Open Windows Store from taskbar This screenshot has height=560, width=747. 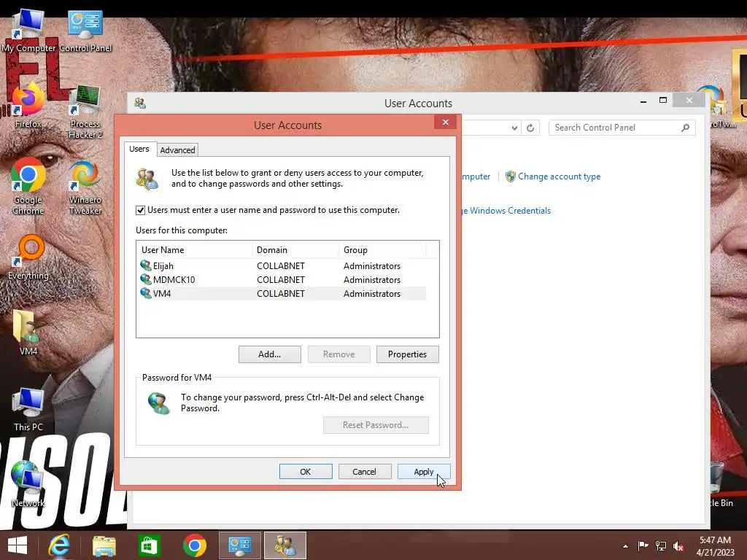149,545
